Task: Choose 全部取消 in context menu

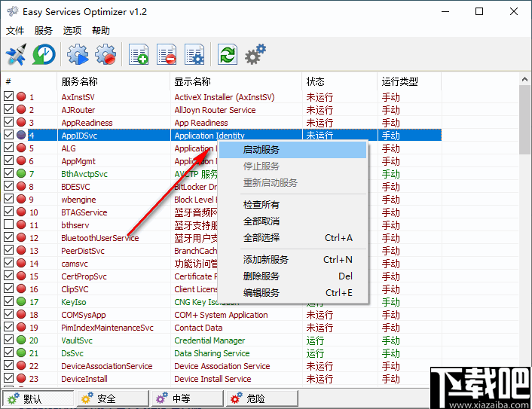Action: 293,221
